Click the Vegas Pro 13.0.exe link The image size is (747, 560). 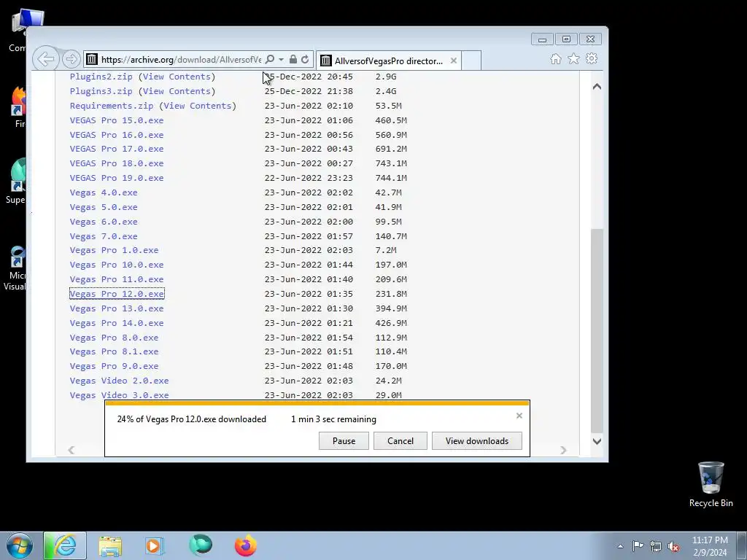click(x=117, y=308)
